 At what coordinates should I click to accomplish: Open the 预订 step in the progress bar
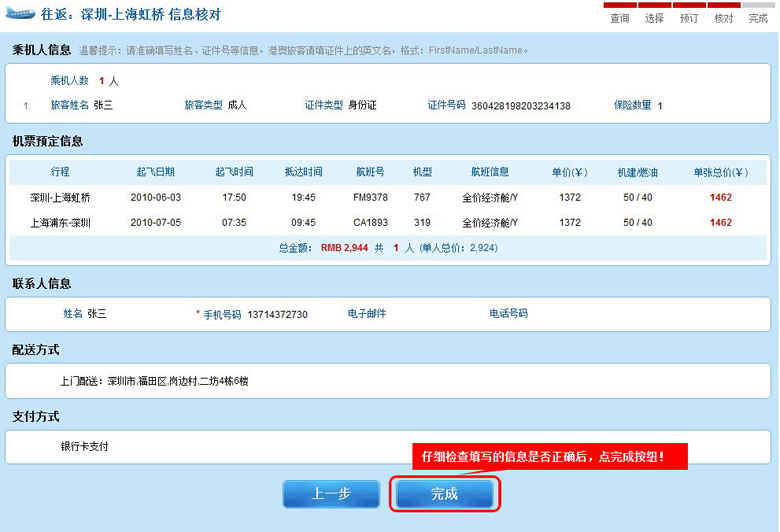tap(689, 18)
